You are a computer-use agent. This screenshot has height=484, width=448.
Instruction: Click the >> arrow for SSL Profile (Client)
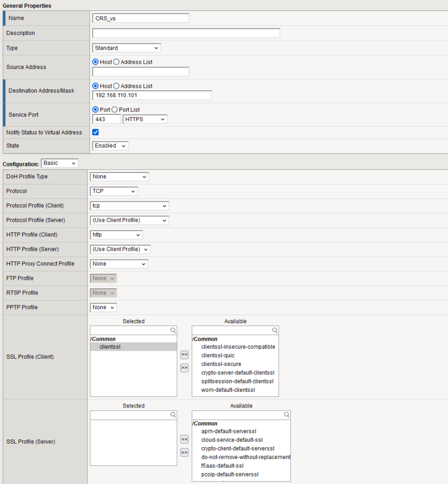[x=184, y=368]
